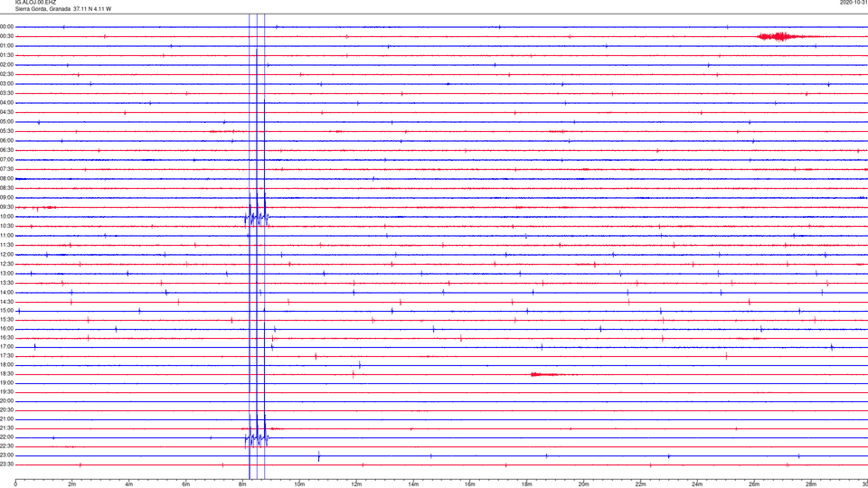The height and width of the screenshot is (488, 868).
Task: Click the 10m tick label on time axis
Action: (299, 483)
